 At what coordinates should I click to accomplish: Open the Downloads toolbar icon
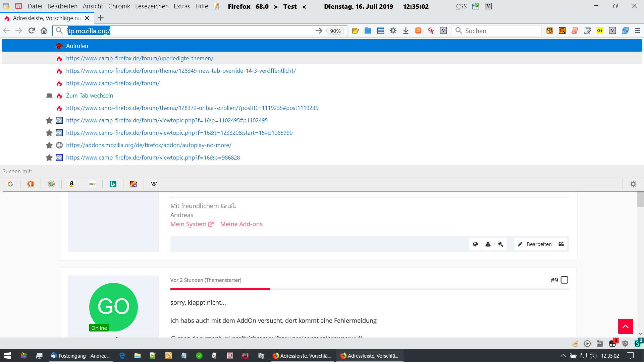point(406,31)
